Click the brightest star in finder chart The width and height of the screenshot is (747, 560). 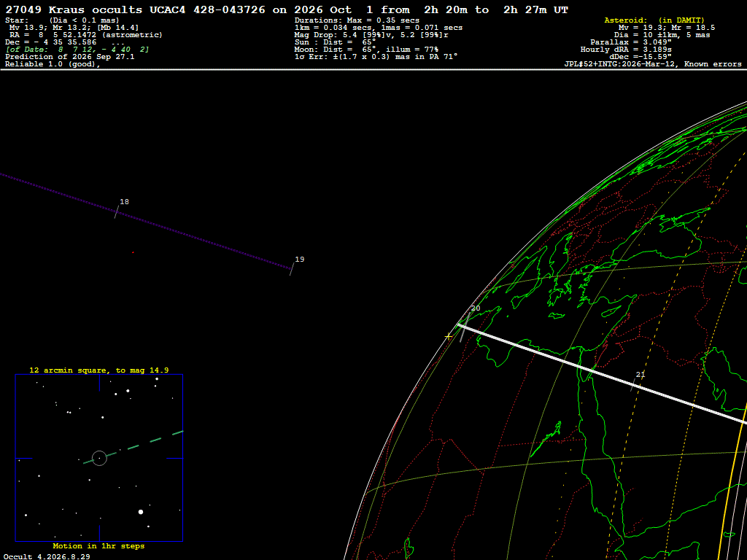click(x=141, y=512)
